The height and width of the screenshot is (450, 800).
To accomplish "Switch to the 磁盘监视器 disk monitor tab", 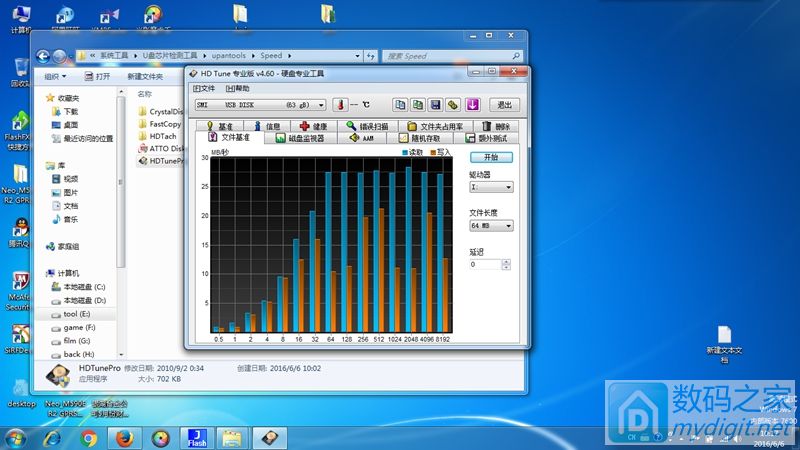I will pos(300,138).
